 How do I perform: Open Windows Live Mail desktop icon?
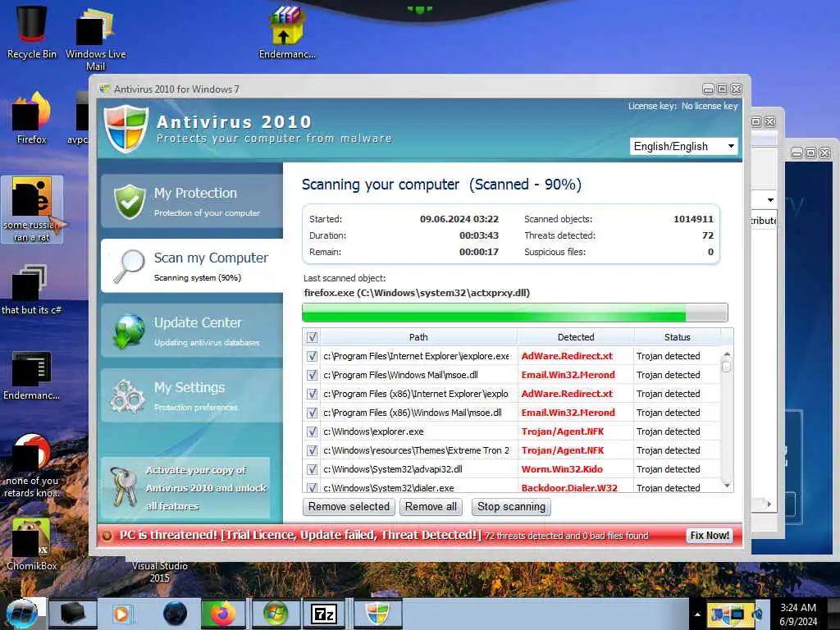[x=95, y=39]
